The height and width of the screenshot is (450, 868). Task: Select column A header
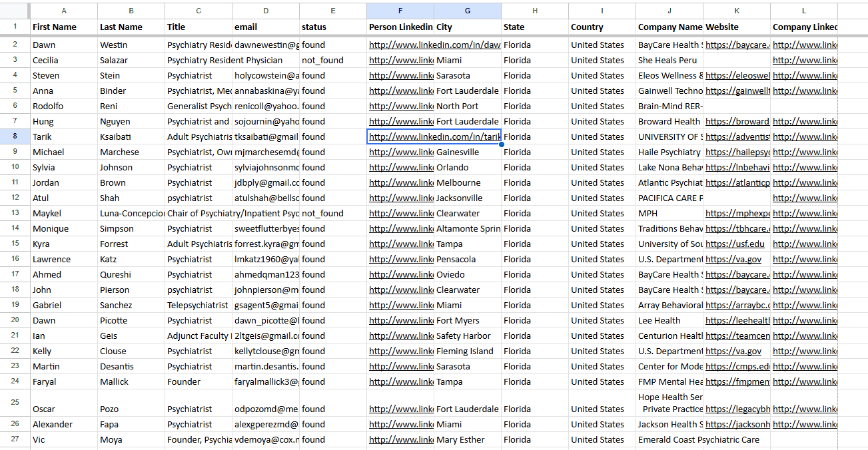64,11
